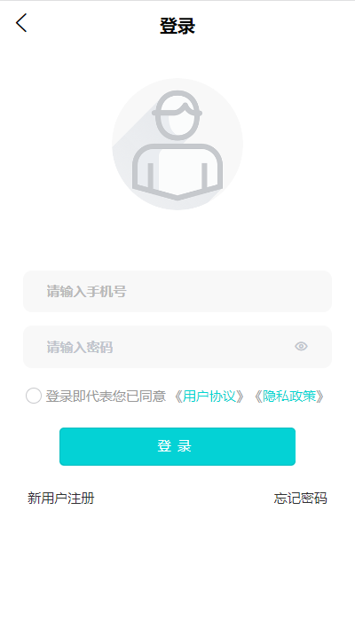Screen dimensions: 355x644
Task: Open the 《用户协议》 link
Action: pyautogui.click(x=209, y=397)
